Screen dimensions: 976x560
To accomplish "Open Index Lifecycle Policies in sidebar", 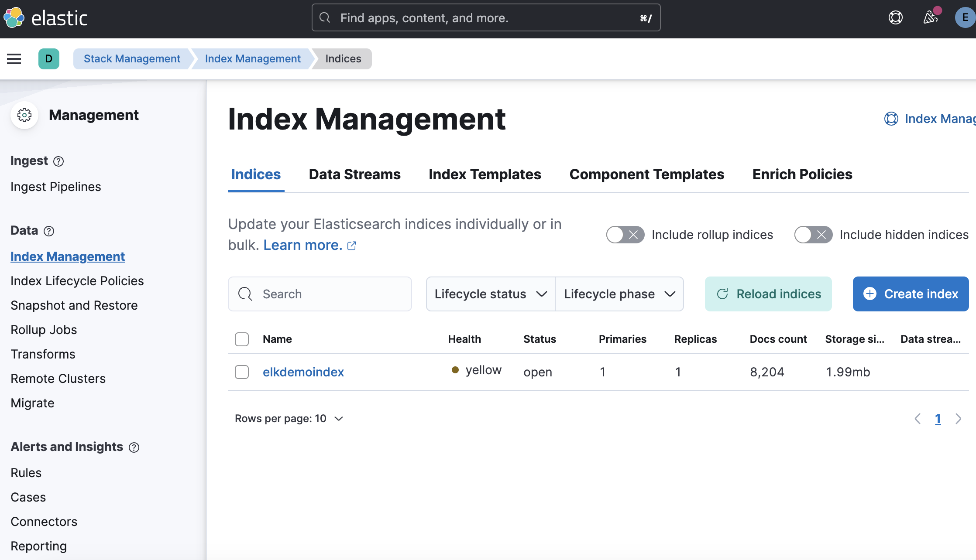I will click(x=77, y=281).
